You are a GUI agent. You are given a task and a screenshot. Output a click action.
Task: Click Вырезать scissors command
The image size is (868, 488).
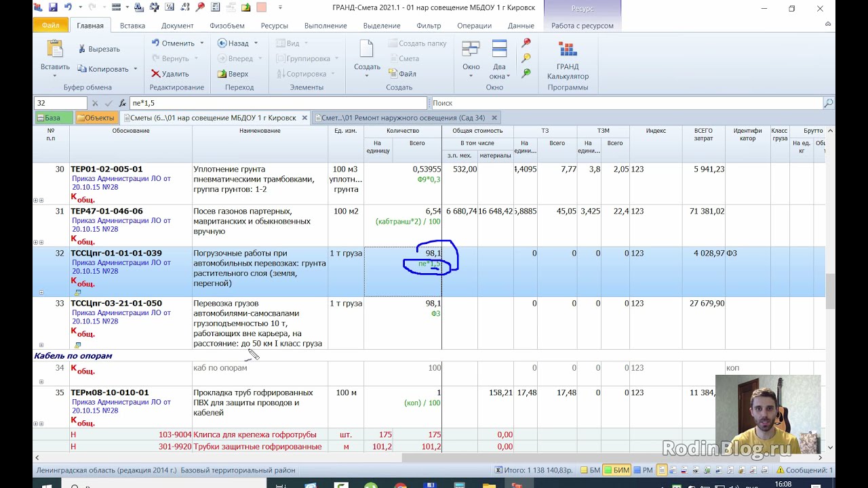tap(99, 49)
